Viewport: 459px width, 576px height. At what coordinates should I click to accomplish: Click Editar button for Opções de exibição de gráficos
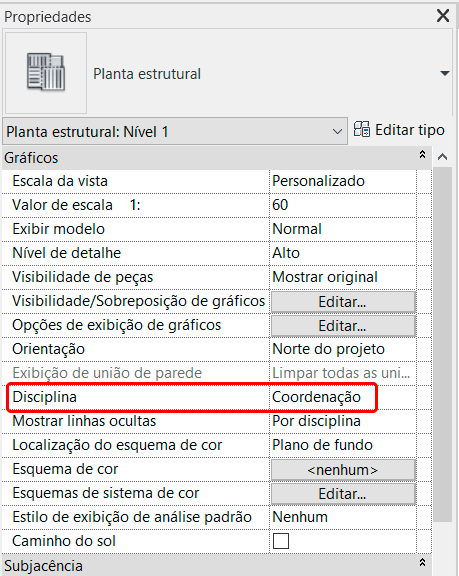click(343, 325)
